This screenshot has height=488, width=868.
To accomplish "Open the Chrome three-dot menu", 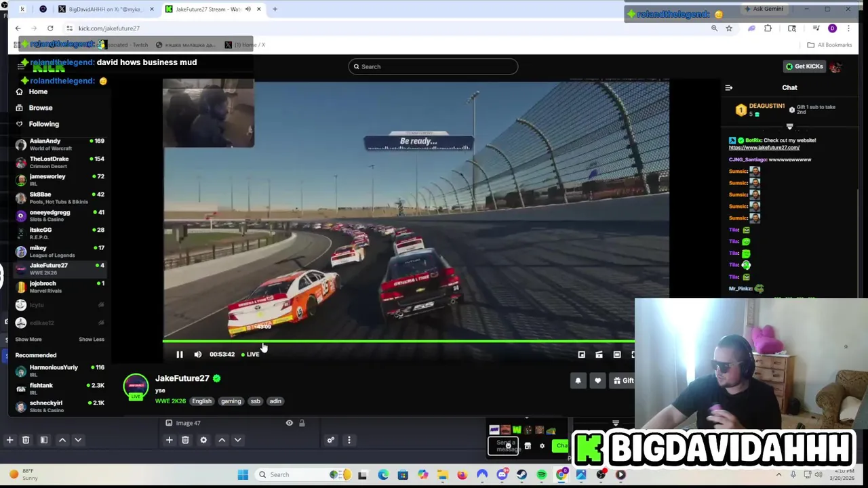I will [x=848, y=28].
